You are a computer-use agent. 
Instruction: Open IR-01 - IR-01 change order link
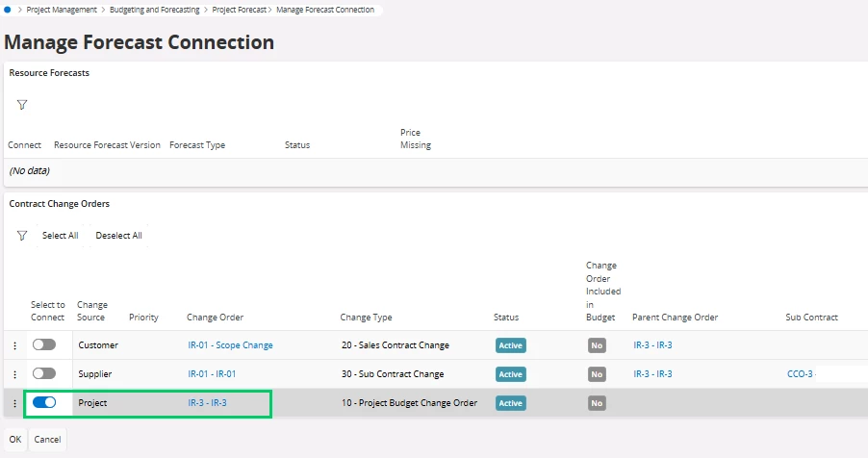(212, 374)
